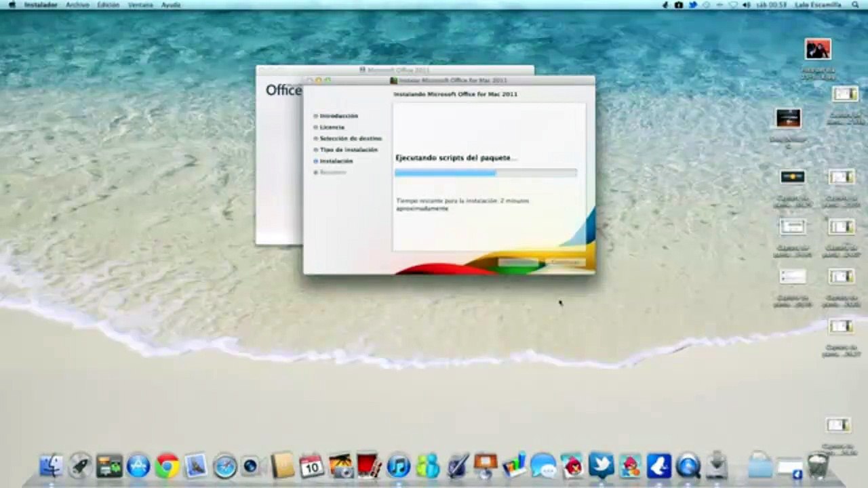Launch iTunes from the Dock

tap(398, 466)
